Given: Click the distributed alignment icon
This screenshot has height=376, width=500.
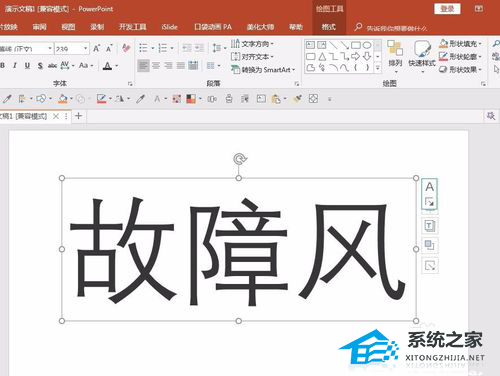Looking at the screenshot, I should pyautogui.click(x=193, y=65).
